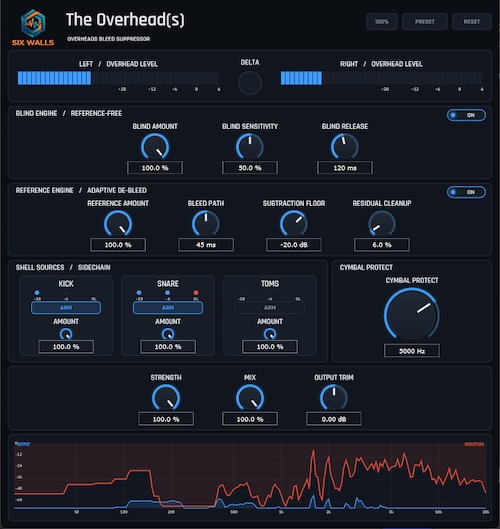This screenshot has height=529, width=500.
Task: Click the "SHELL SOURCES / SIDECHAIN" heading
Action: coord(63,267)
